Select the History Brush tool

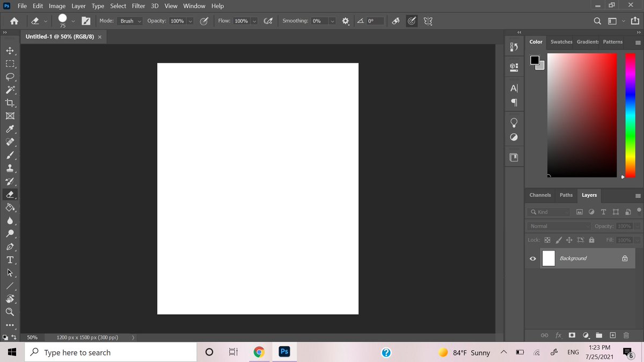coord(10,181)
